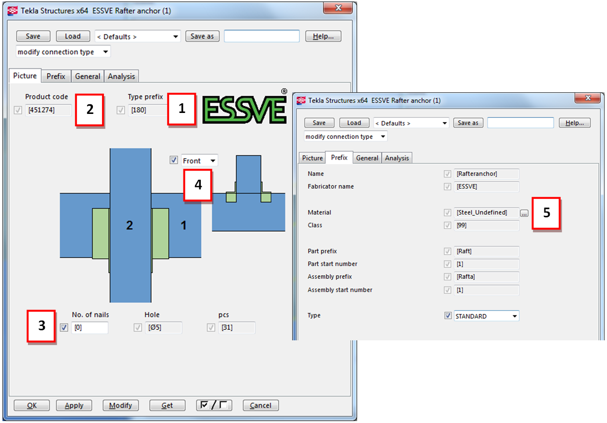Click the Assembly prefix field Rafta
The height and width of the screenshot is (423, 607).
tap(486, 277)
